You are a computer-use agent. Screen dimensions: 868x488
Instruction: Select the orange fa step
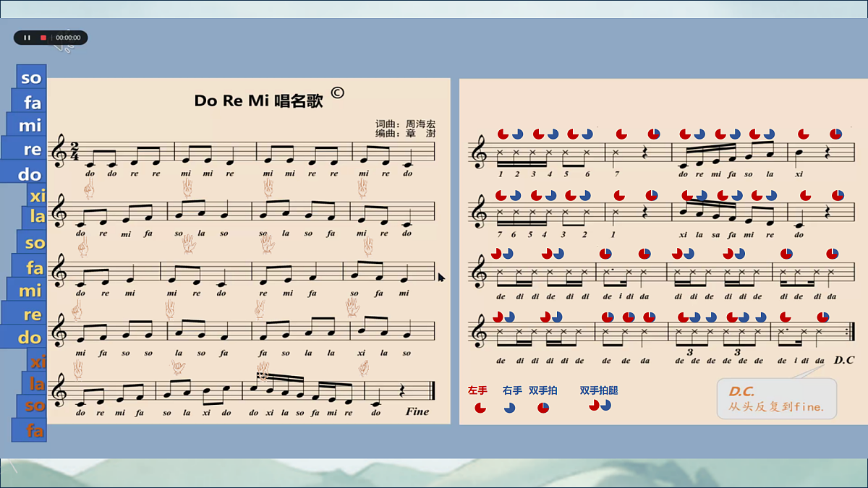29,430
